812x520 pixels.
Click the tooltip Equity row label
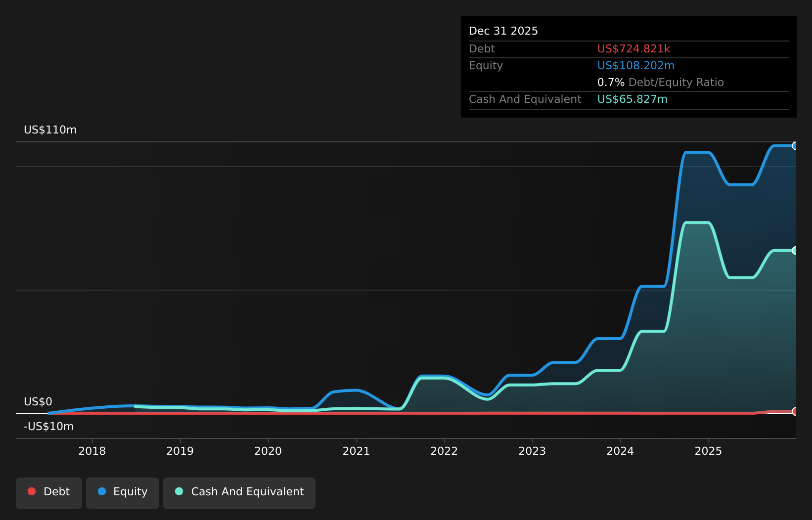point(486,66)
